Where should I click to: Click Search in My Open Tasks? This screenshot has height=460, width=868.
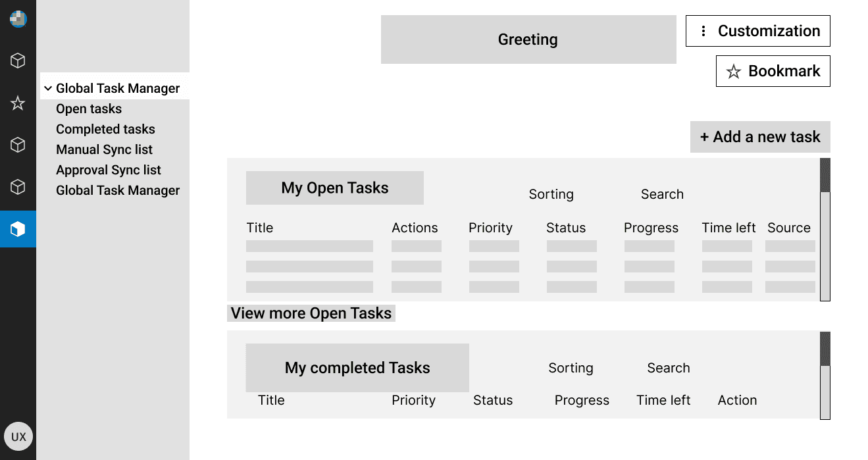click(x=662, y=194)
